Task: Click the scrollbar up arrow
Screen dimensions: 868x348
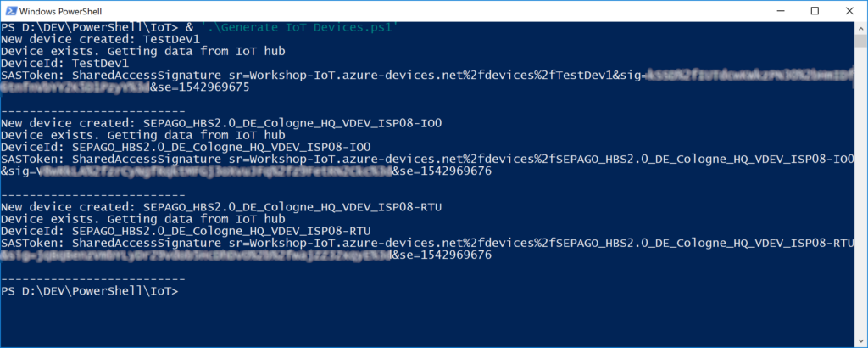Action: click(860, 27)
